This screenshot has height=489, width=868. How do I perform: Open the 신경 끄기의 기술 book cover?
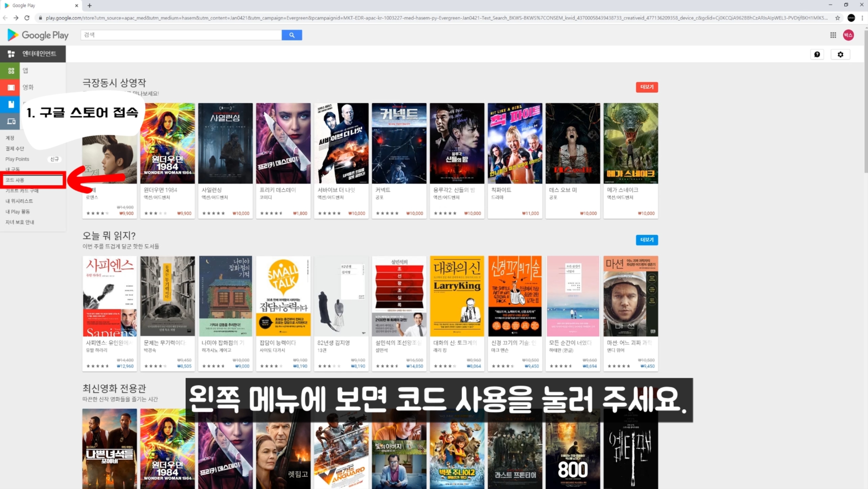click(x=515, y=296)
